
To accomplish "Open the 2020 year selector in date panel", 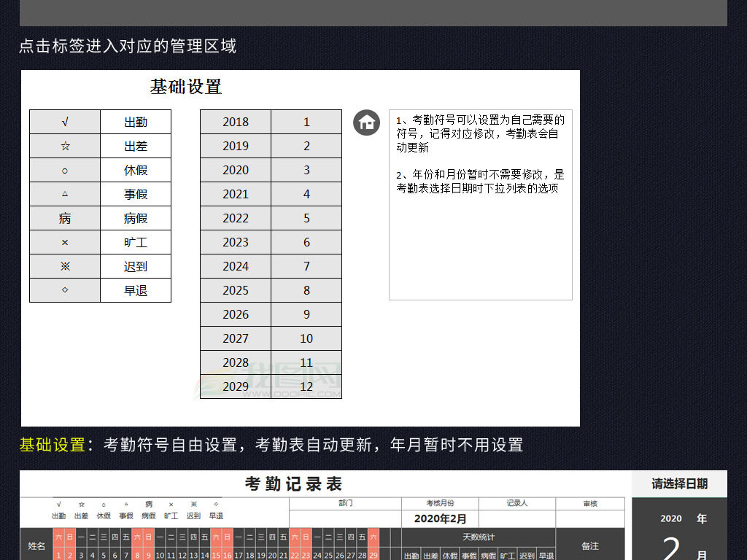I will click(x=671, y=518).
